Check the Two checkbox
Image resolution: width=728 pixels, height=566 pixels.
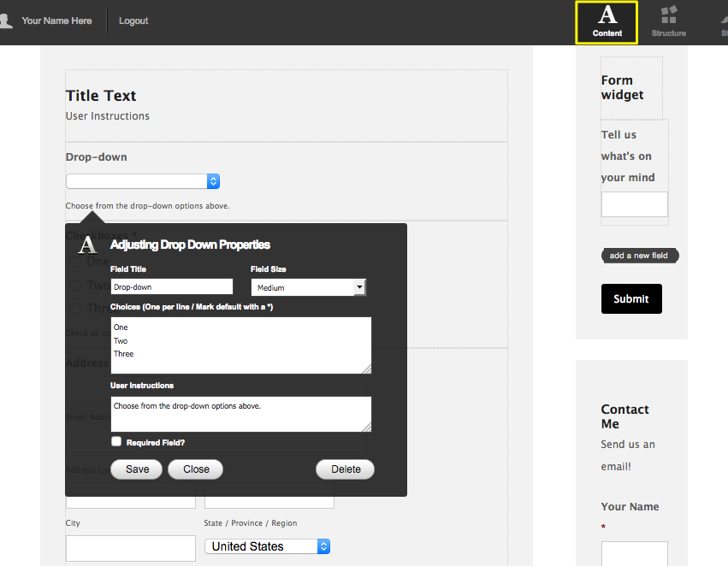coord(75,285)
